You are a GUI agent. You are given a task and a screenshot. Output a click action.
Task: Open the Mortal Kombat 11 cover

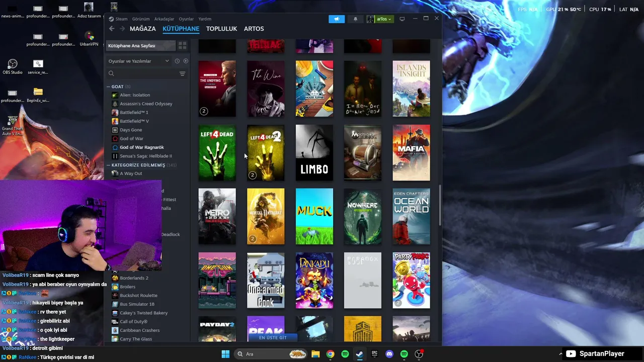coord(266,217)
